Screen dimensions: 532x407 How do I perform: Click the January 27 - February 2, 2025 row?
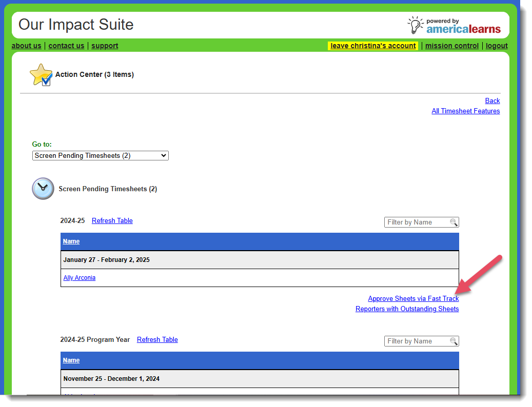point(260,260)
